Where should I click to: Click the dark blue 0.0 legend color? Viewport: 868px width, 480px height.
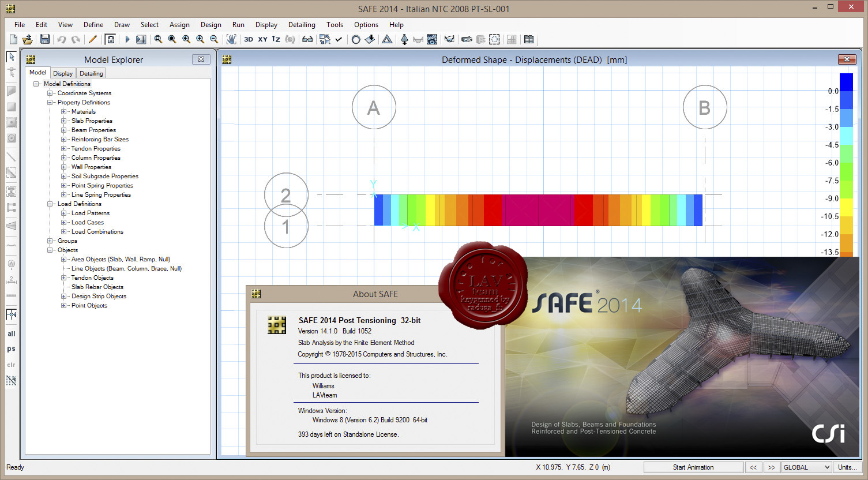point(846,82)
